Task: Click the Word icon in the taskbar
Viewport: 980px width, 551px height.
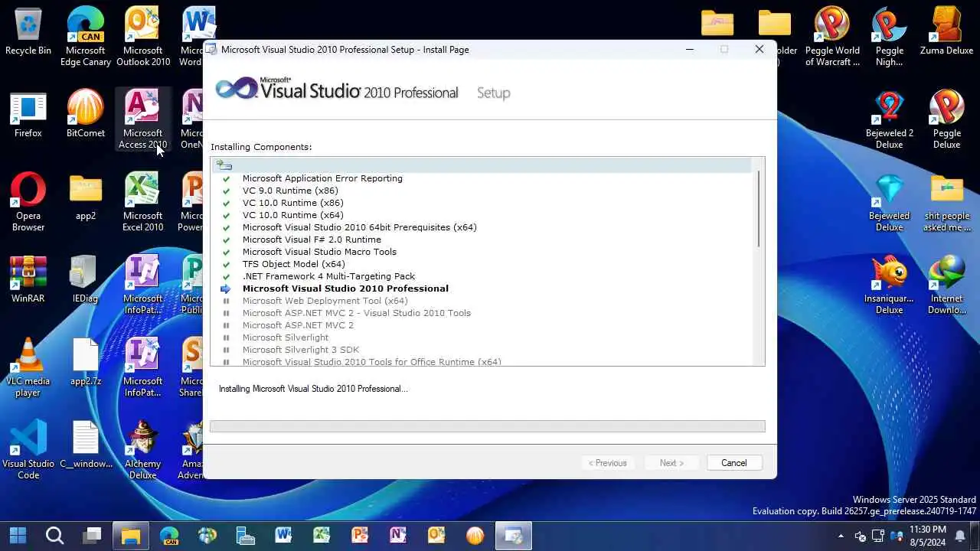Action: 283,535
